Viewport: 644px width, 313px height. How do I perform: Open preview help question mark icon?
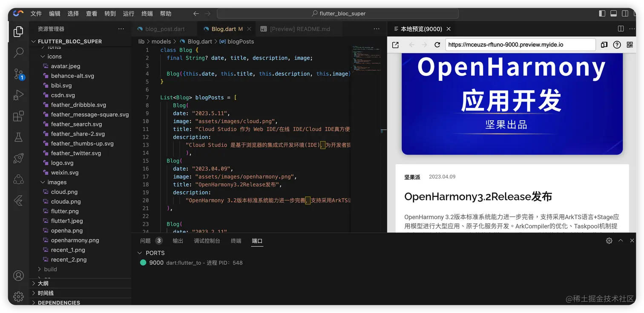click(x=617, y=45)
